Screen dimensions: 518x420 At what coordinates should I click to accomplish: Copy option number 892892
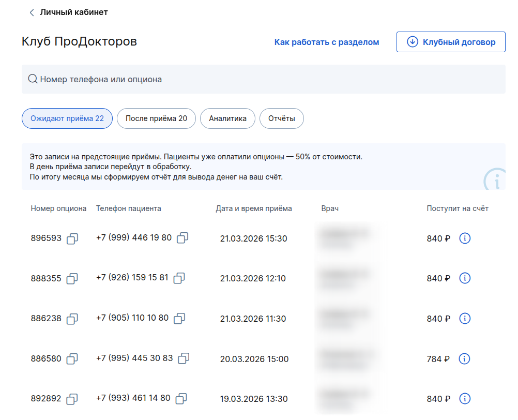72,399
